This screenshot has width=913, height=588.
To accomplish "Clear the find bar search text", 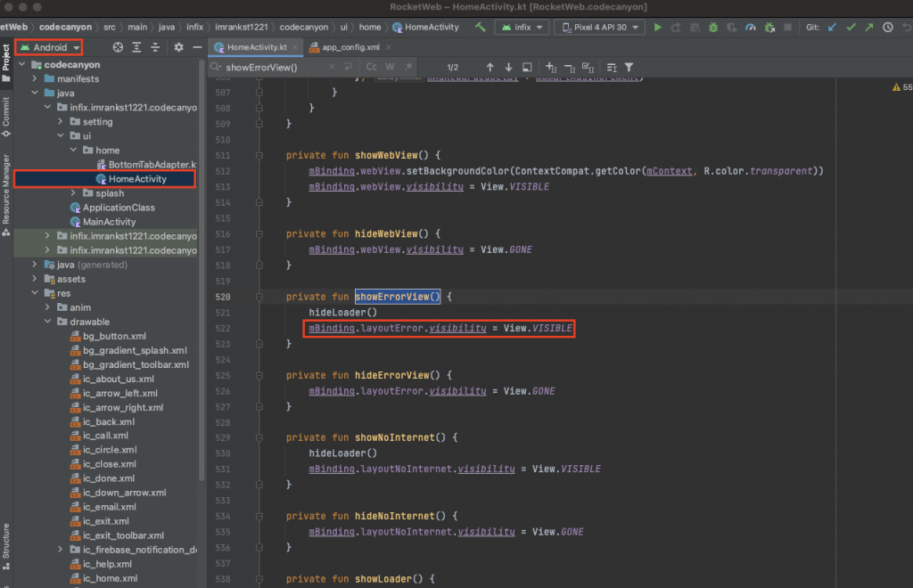I will 332,67.
